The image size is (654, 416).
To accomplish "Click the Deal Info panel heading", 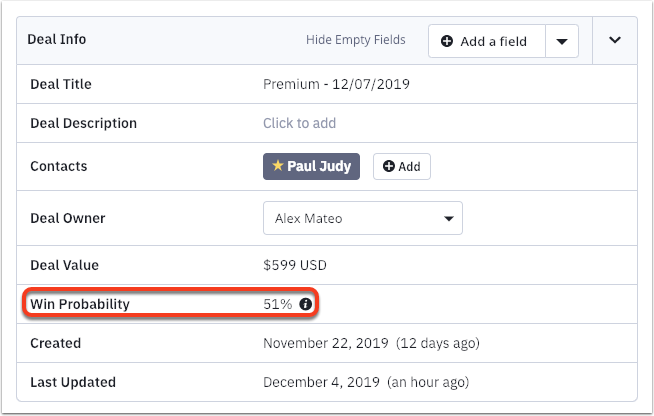I will point(58,40).
